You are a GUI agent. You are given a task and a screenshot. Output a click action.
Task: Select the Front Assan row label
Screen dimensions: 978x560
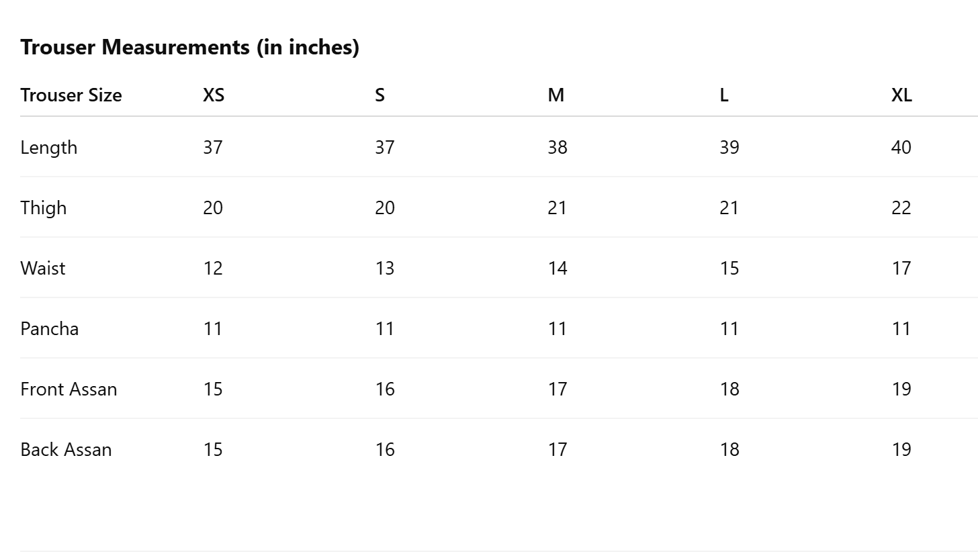click(69, 389)
